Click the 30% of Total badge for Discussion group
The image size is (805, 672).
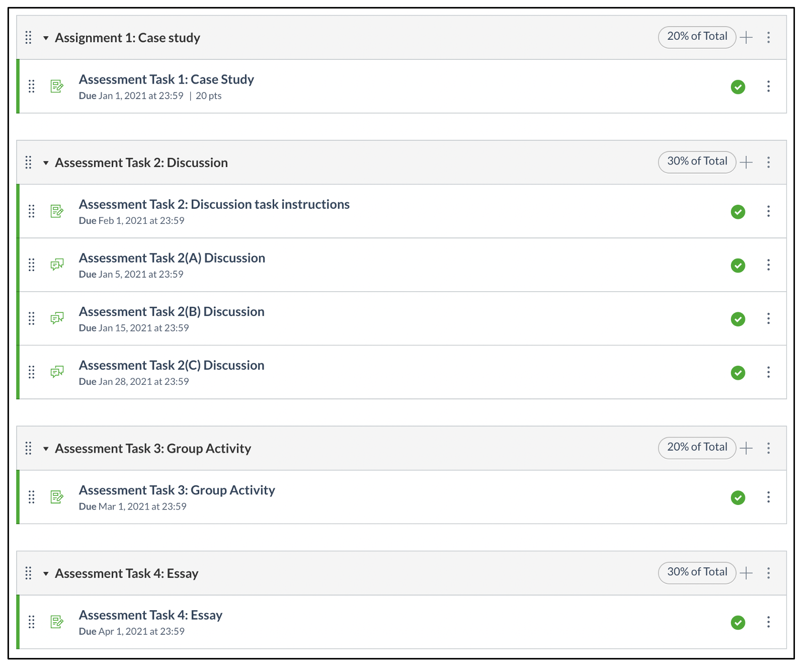pos(697,162)
